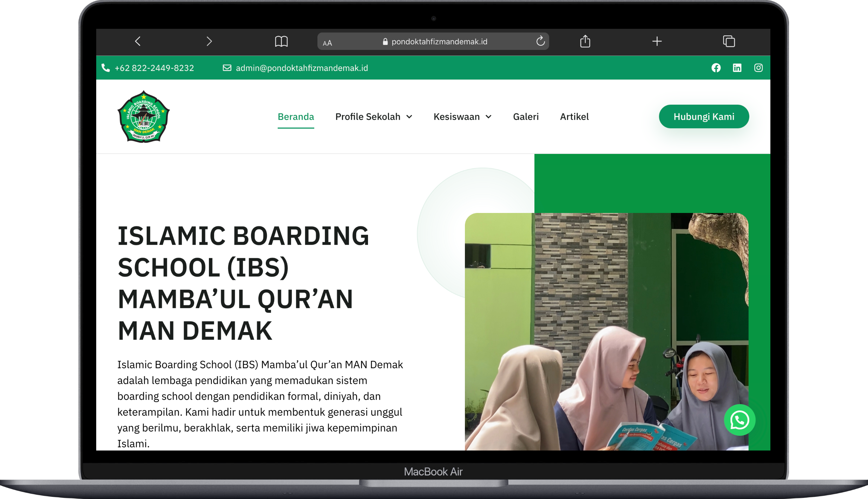This screenshot has width=868, height=499.
Task: Click the admin email address link
Action: point(301,68)
